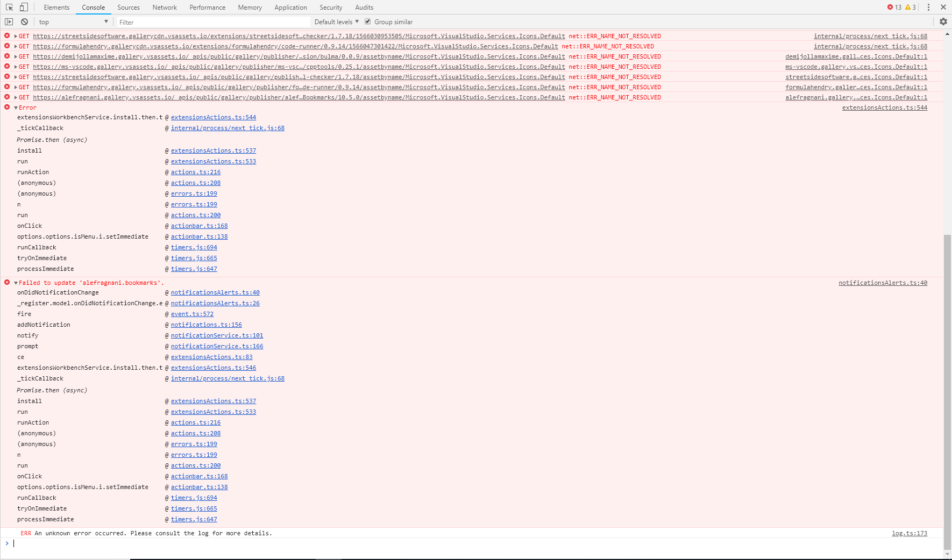Open the top execution context dropdown

pyautogui.click(x=73, y=21)
